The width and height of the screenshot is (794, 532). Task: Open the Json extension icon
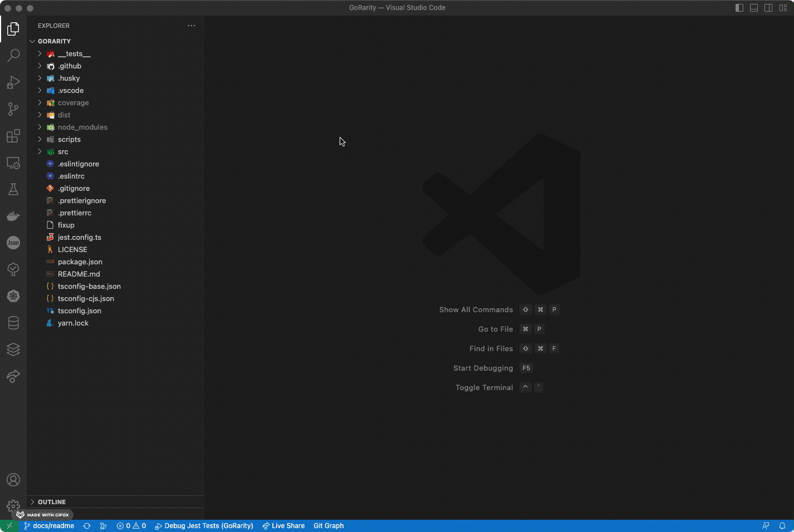coord(13,243)
